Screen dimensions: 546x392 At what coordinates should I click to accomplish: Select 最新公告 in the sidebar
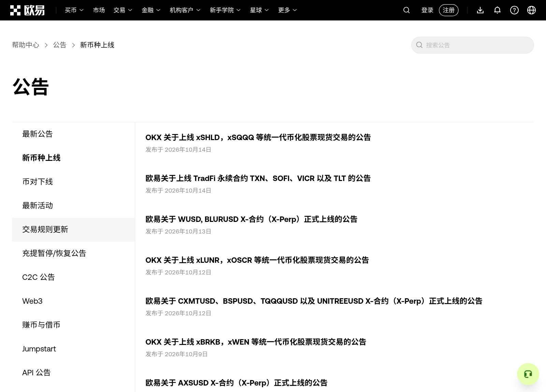[x=73, y=134]
